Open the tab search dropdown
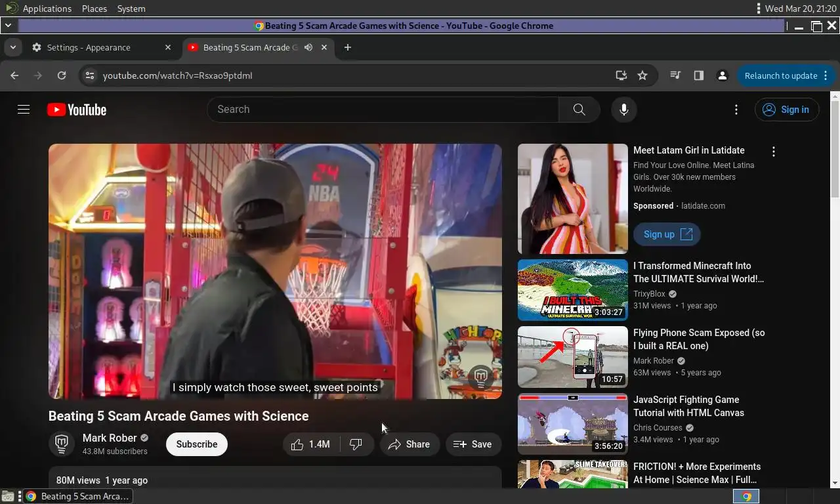Viewport: 840px width, 504px height. (12, 47)
